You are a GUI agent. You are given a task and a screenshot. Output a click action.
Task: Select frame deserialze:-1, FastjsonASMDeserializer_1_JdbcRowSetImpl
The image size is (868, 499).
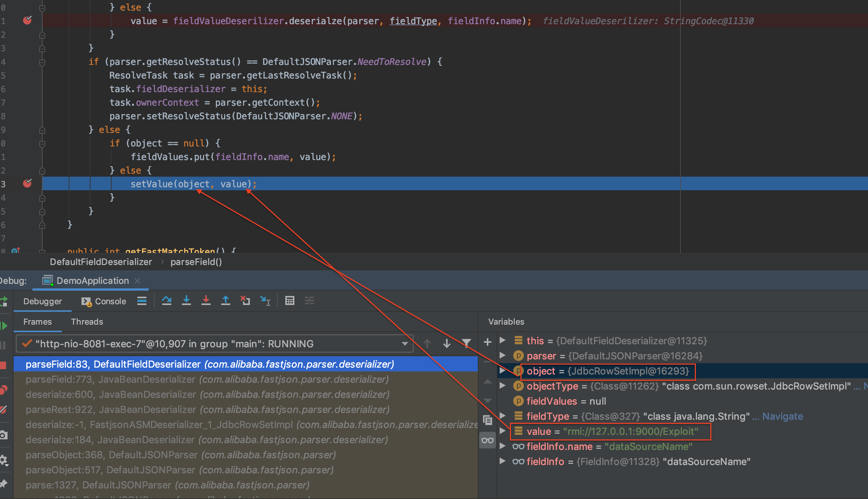pyautogui.click(x=246, y=425)
